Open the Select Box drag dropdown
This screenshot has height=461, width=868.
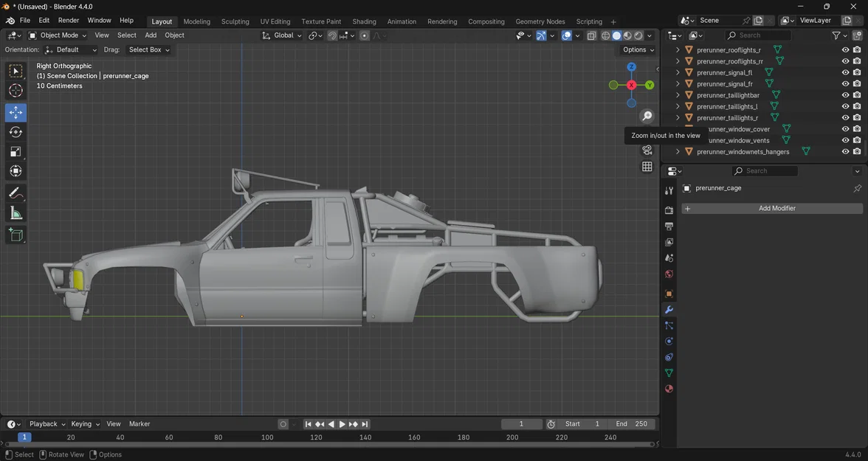pyautogui.click(x=148, y=50)
